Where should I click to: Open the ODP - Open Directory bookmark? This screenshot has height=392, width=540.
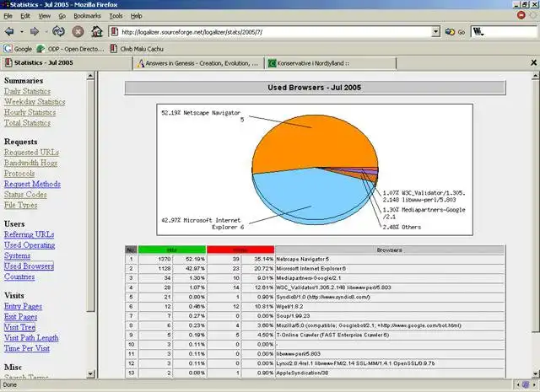(x=70, y=49)
